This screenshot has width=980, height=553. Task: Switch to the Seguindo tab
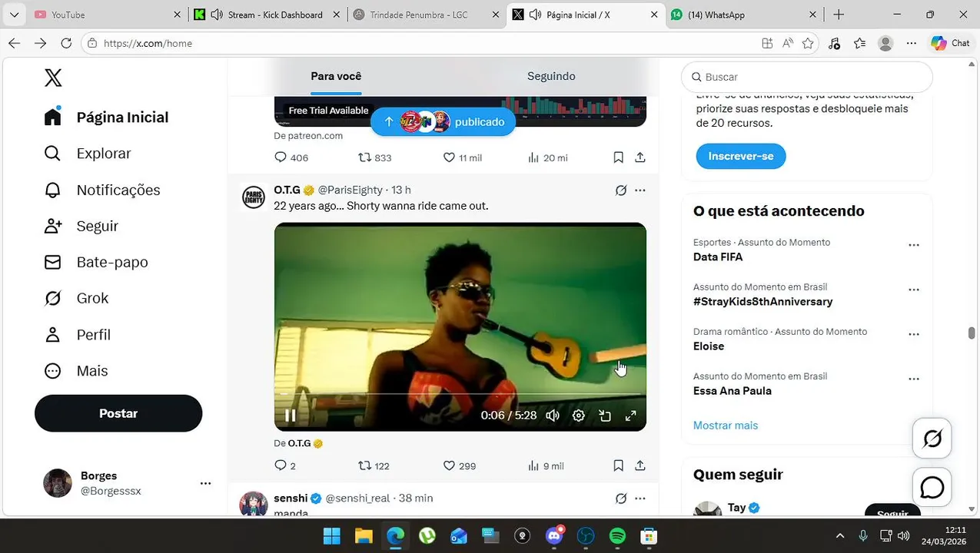point(551,76)
